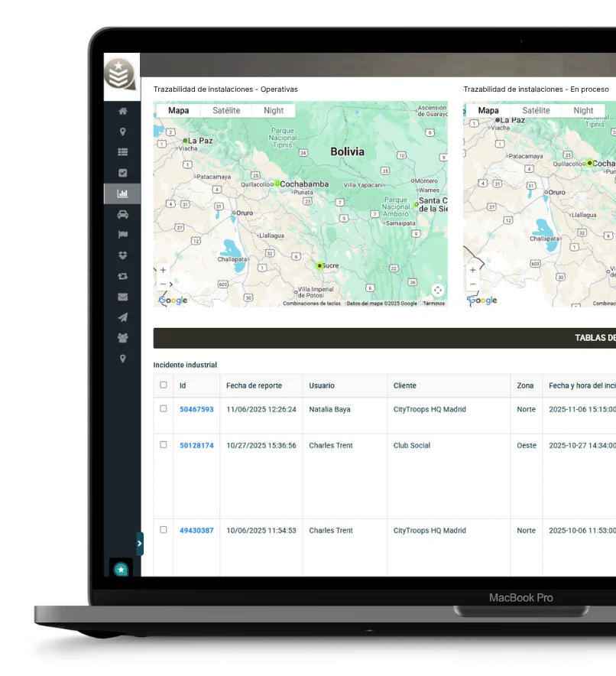This screenshot has width=616, height=676.
Task: Click the teal star button at sidebar bottom
Action: click(x=121, y=570)
